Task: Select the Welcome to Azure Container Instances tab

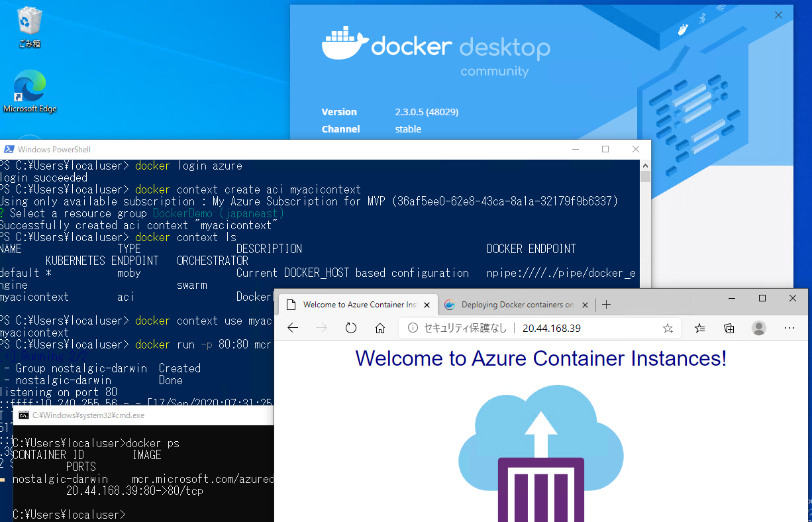Action: coord(358,305)
